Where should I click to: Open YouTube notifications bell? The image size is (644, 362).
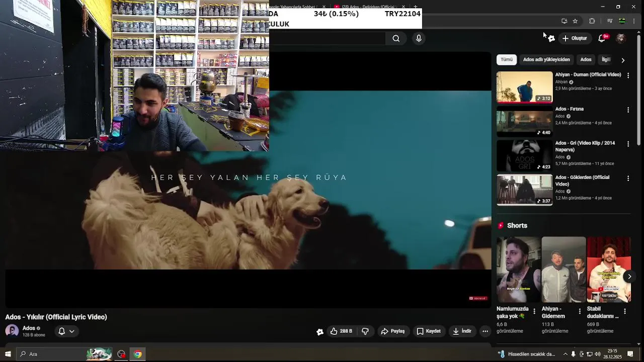tap(602, 38)
